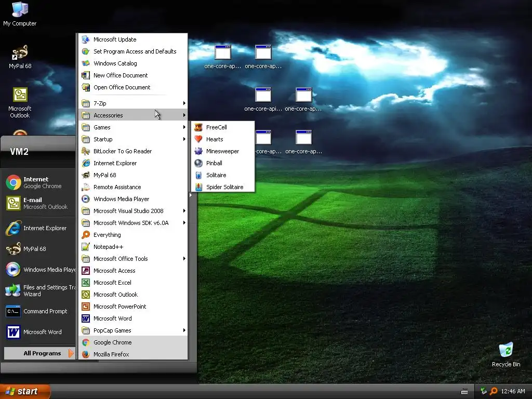
Task: Expand Microsoft Office Tools submenu
Action: pyautogui.click(x=133, y=259)
